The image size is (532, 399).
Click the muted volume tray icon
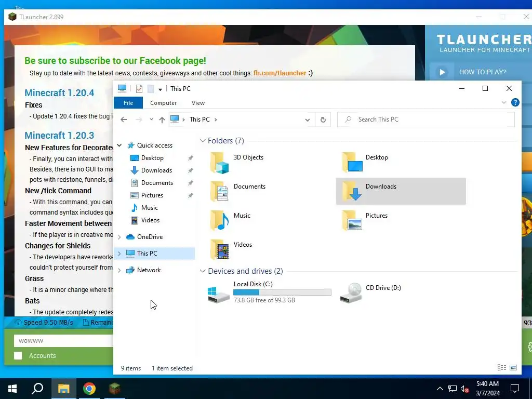click(x=464, y=389)
